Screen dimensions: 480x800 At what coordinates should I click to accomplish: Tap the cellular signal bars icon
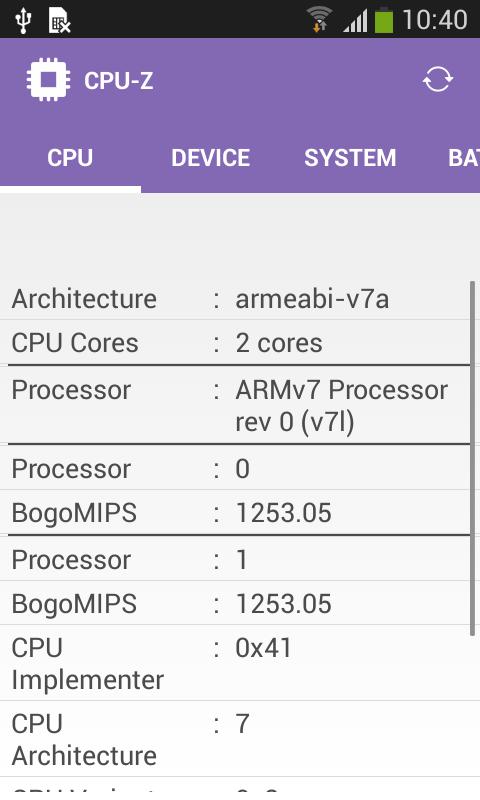tap(356, 22)
